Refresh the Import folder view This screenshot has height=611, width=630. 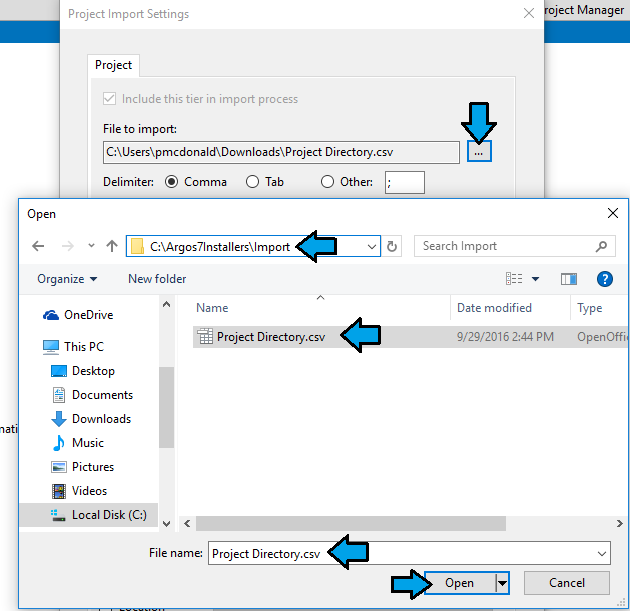pos(392,246)
